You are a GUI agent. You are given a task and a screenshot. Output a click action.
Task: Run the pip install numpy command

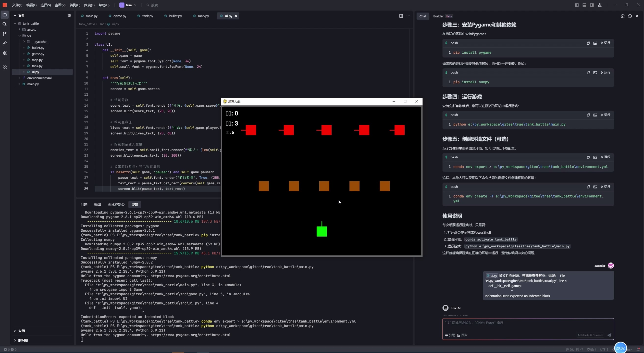(x=606, y=73)
